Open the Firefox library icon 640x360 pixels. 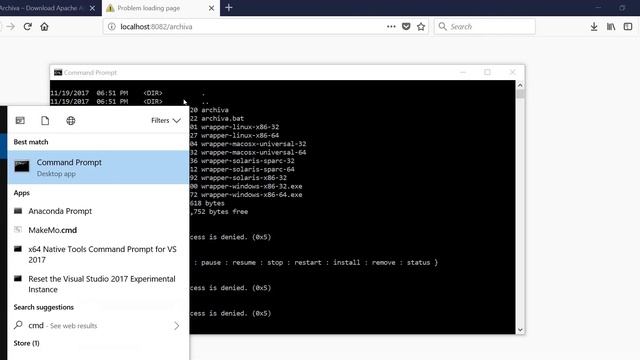point(611,27)
